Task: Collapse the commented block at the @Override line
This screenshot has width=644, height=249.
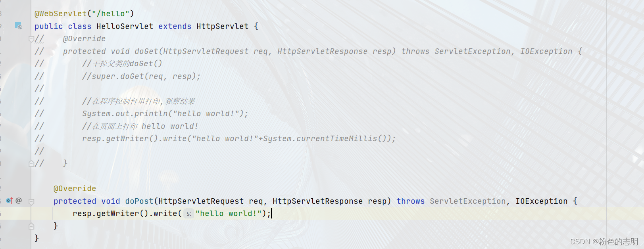Action: pos(31,39)
